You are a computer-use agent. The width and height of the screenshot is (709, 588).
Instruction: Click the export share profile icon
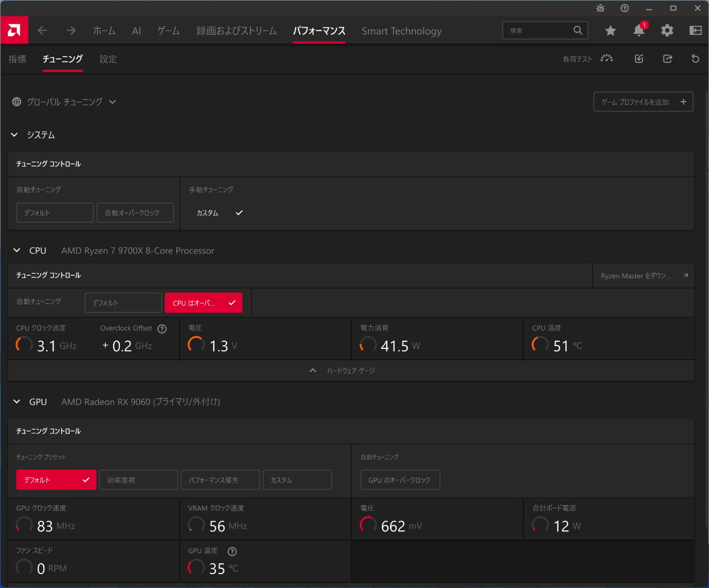pos(668,59)
